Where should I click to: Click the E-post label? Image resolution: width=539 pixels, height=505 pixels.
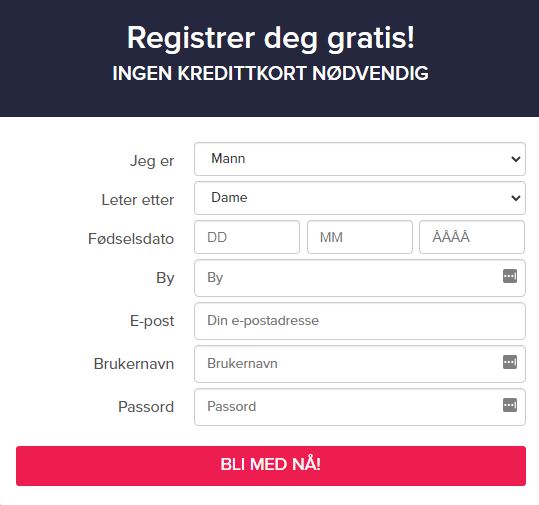(152, 321)
